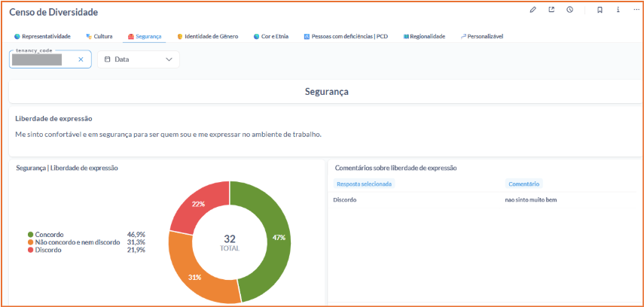This screenshot has width=644, height=307.
Task: Click the share/open externally icon
Action: click(x=551, y=10)
